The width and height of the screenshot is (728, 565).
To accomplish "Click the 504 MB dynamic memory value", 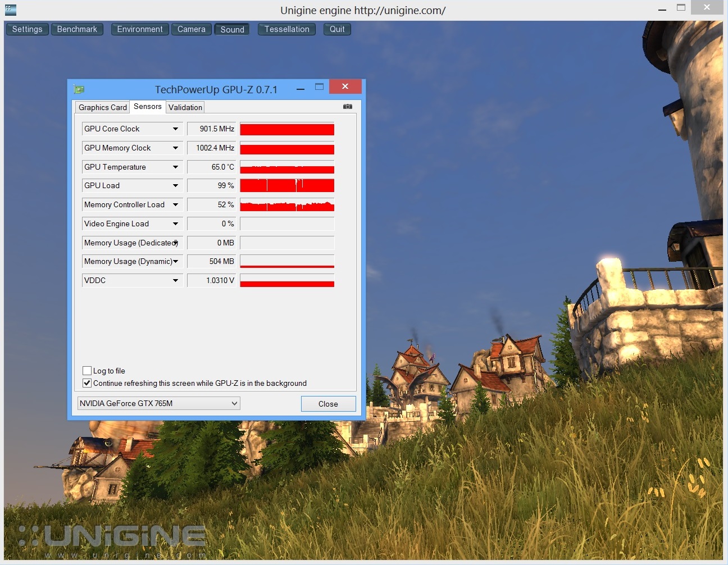I will pyautogui.click(x=212, y=262).
